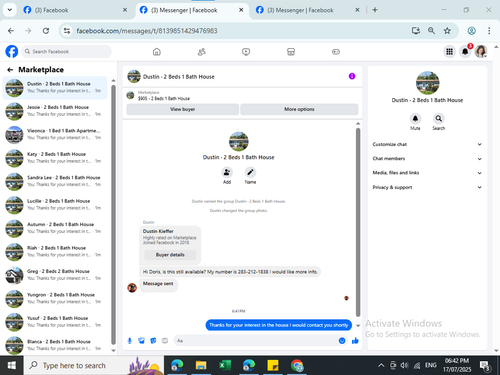Viewport: 500px width, 375px height.
Task: Open the notifications bell
Action: pos(465,52)
